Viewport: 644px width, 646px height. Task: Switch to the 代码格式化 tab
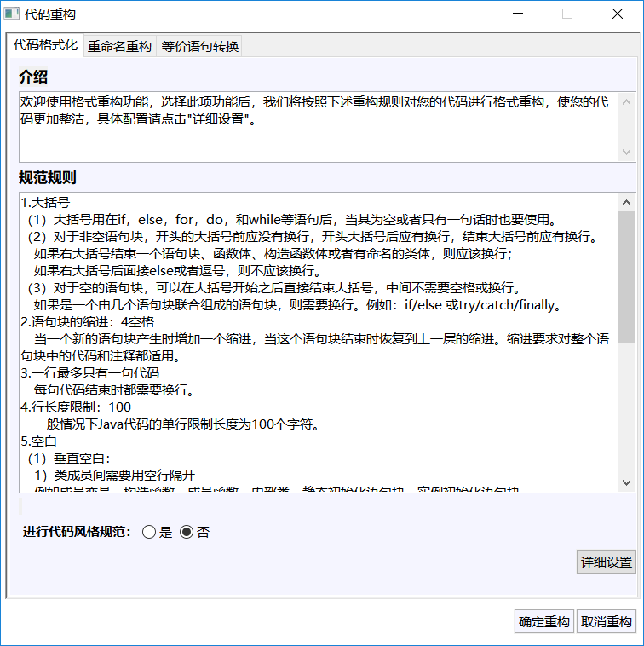(x=45, y=45)
